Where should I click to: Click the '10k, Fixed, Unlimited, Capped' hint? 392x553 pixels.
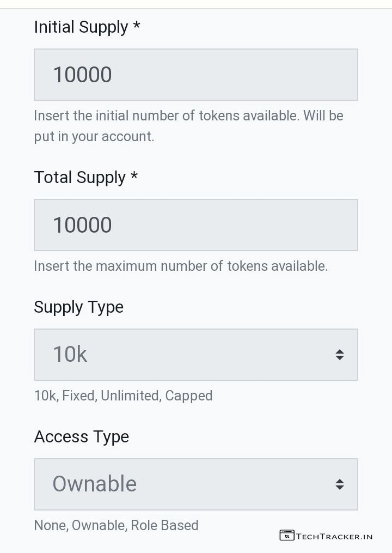point(123,396)
